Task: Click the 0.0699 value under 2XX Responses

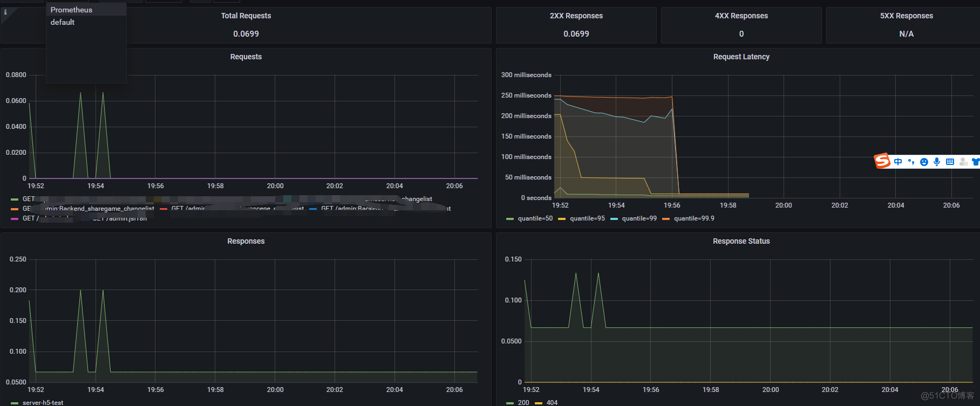Action: click(576, 34)
